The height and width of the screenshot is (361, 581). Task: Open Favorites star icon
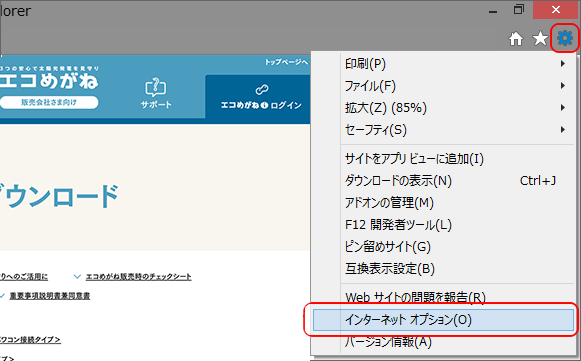pyautogui.click(x=540, y=39)
